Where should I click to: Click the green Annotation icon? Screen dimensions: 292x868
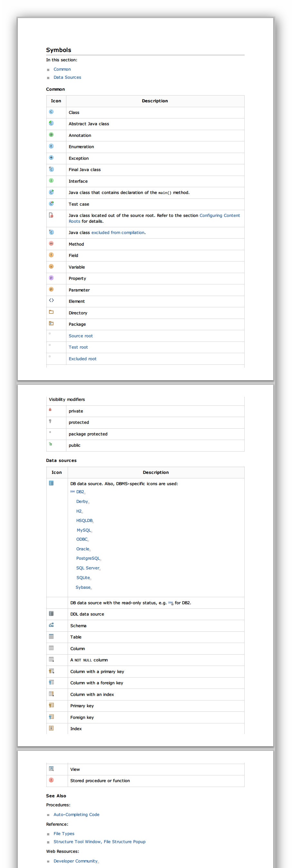[x=51, y=135]
